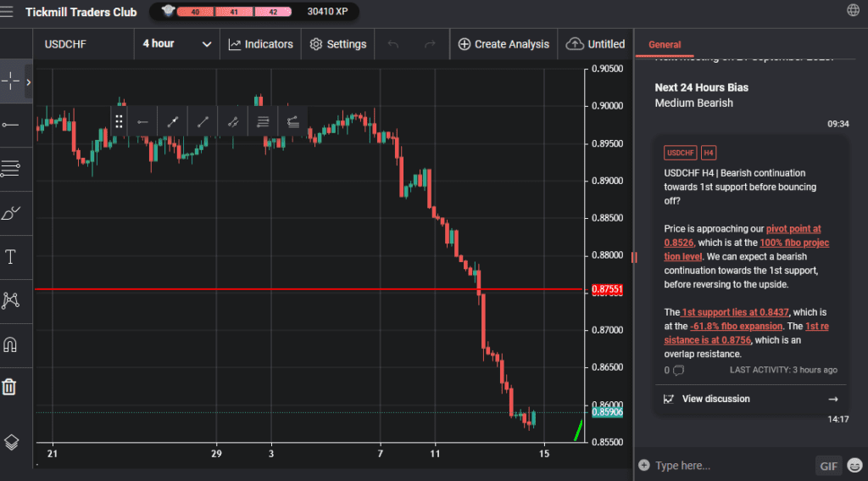
Task: Select the crosshair cursor tool
Action: click(11, 81)
